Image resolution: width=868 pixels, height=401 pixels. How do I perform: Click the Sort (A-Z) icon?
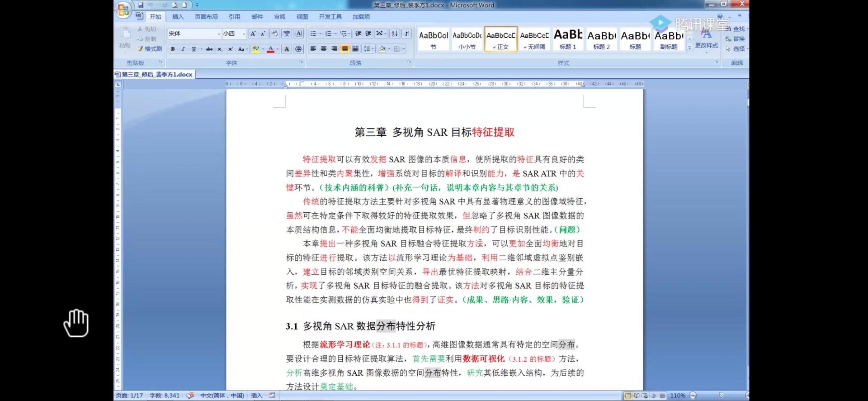pos(395,33)
